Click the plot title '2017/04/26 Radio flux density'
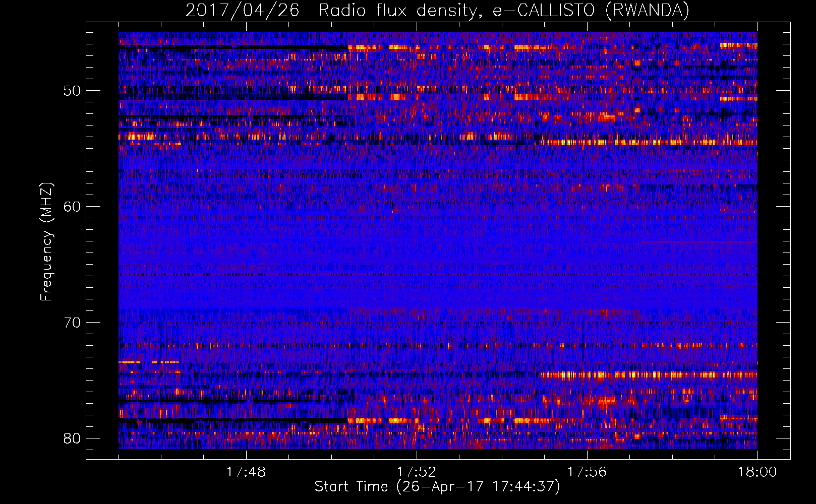Image resolution: width=816 pixels, height=504 pixels. point(437,11)
